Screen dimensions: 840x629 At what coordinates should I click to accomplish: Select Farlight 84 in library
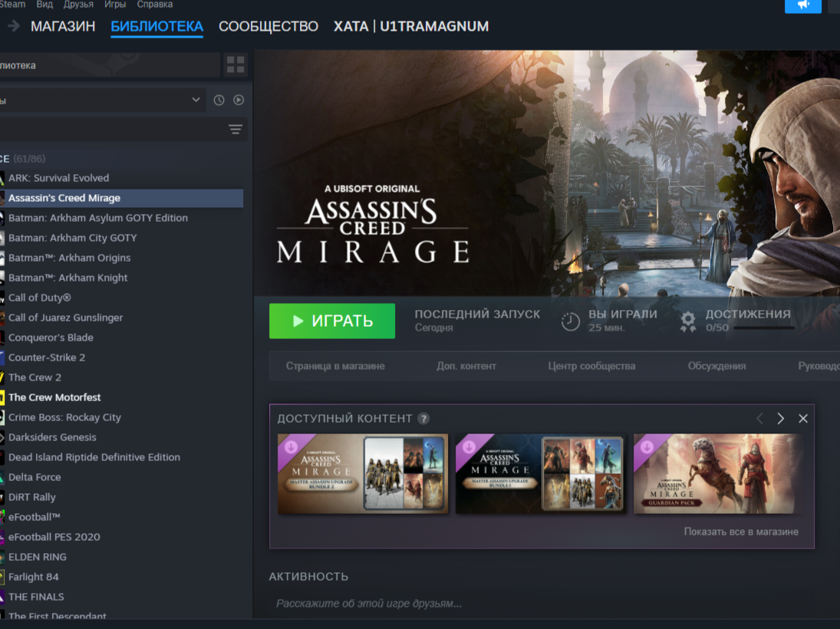(x=122, y=577)
